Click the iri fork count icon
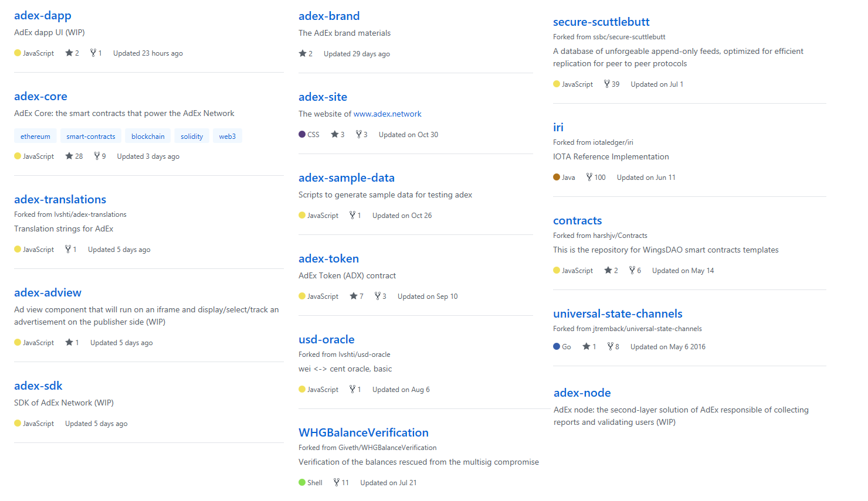 [589, 177]
